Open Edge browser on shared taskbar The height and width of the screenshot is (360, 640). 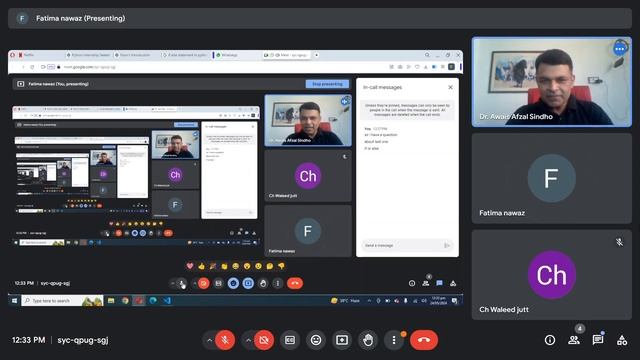[153, 300]
